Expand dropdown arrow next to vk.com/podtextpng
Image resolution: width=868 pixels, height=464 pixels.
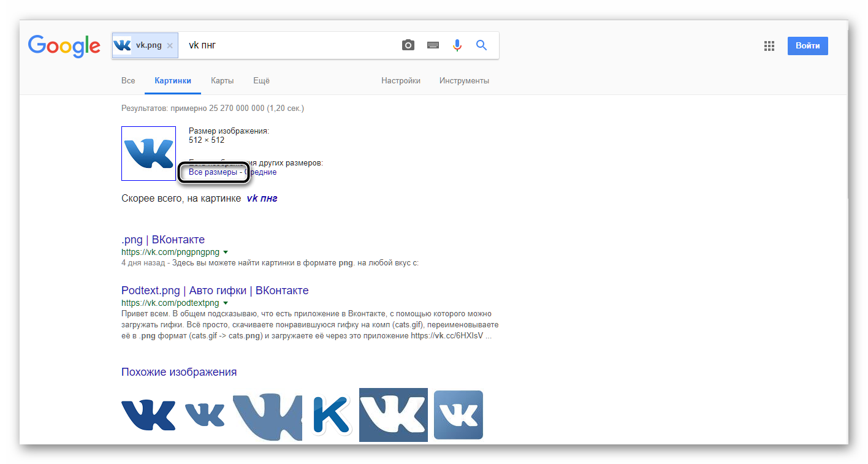point(226,303)
